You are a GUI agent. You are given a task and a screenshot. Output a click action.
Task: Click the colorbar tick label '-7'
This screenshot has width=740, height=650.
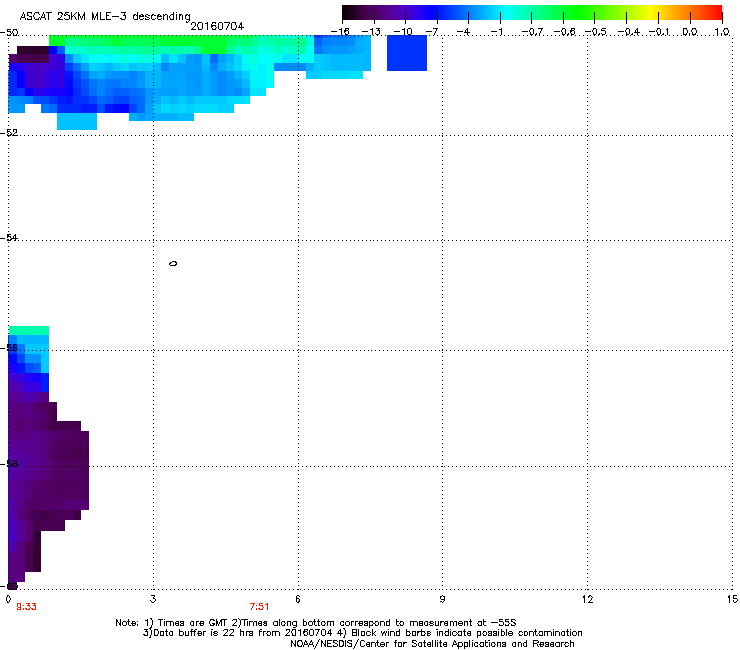tap(432, 32)
